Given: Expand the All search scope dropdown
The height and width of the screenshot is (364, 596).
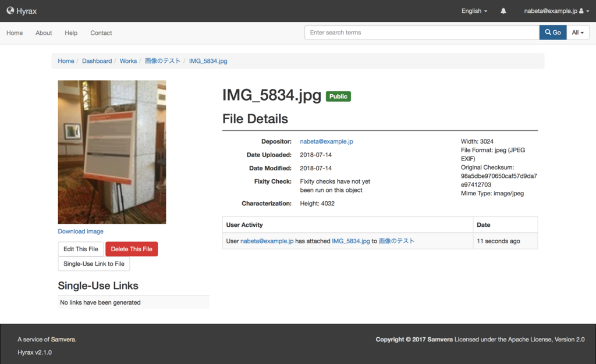Looking at the screenshot, I should (578, 33).
